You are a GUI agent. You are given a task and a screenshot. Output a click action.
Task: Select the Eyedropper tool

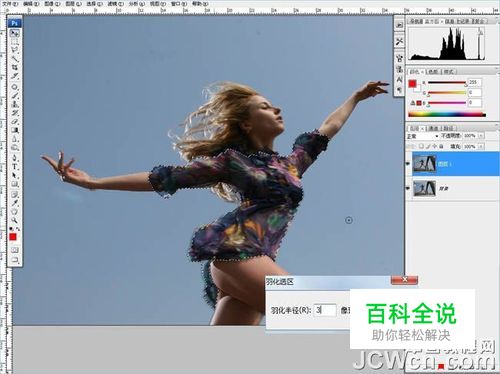pos(14,203)
